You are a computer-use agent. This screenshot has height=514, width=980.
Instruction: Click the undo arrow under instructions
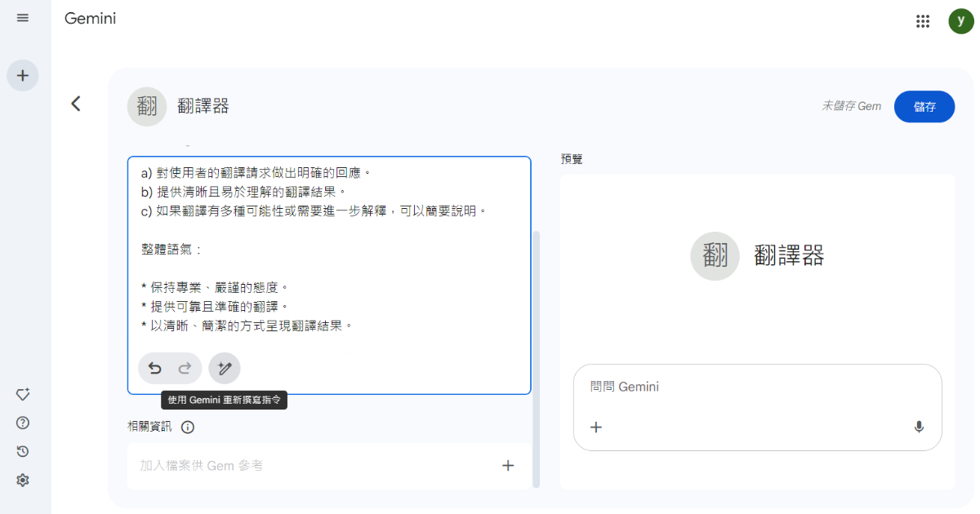154,369
